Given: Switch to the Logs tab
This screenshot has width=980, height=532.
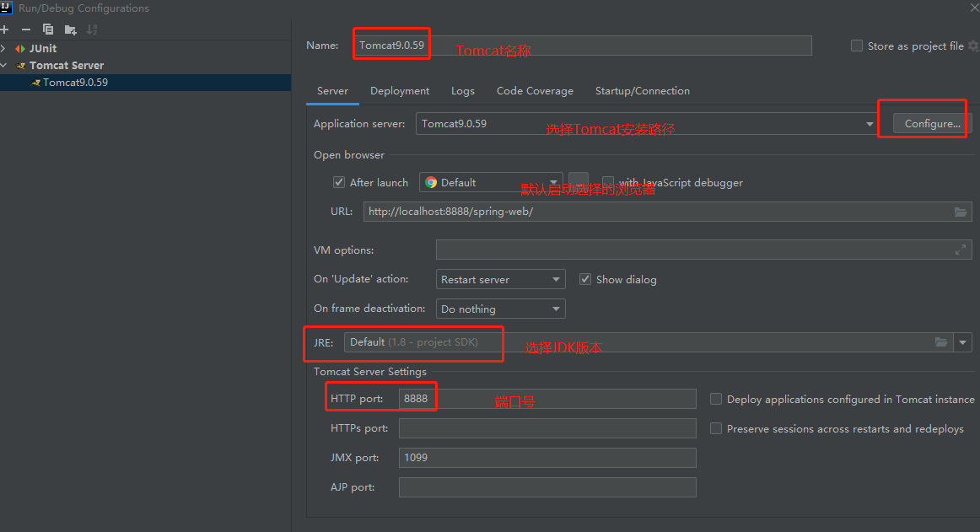Looking at the screenshot, I should click(463, 91).
